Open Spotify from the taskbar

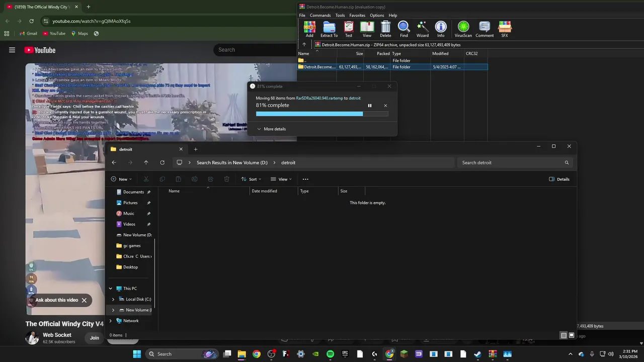330,354
